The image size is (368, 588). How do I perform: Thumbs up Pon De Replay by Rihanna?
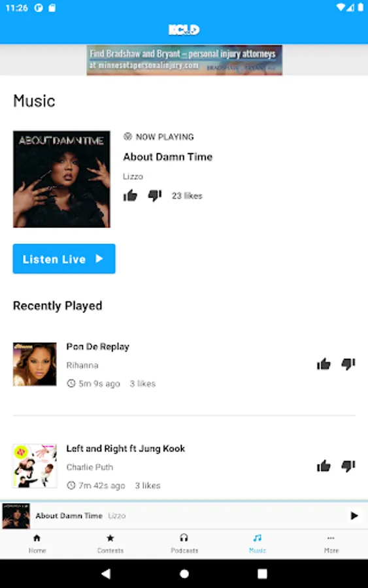pyautogui.click(x=324, y=364)
